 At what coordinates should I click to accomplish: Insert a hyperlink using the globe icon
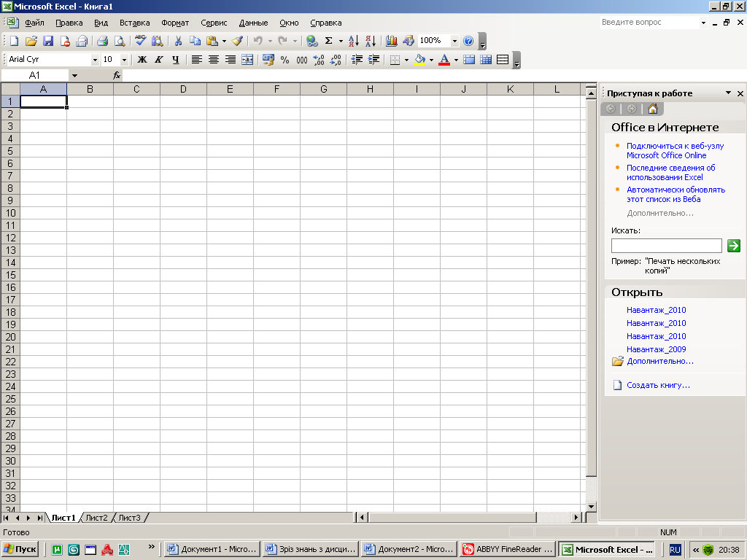pyautogui.click(x=312, y=41)
